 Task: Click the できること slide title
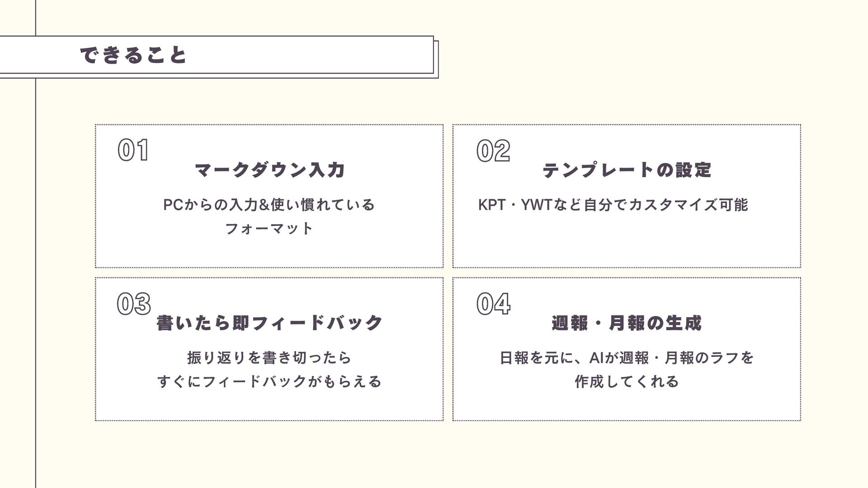pos(133,56)
